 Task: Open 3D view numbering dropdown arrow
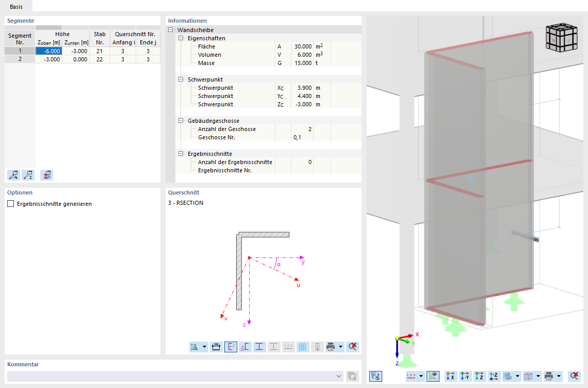point(421,376)
